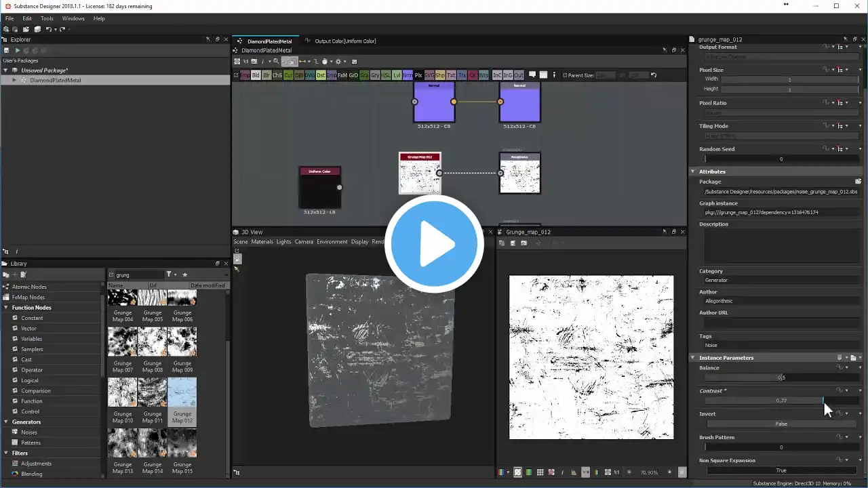The height and width of the screenshot is (488, 868).
Task: Add a Levels (Lvl) node from toolbar
Action: 397,75
